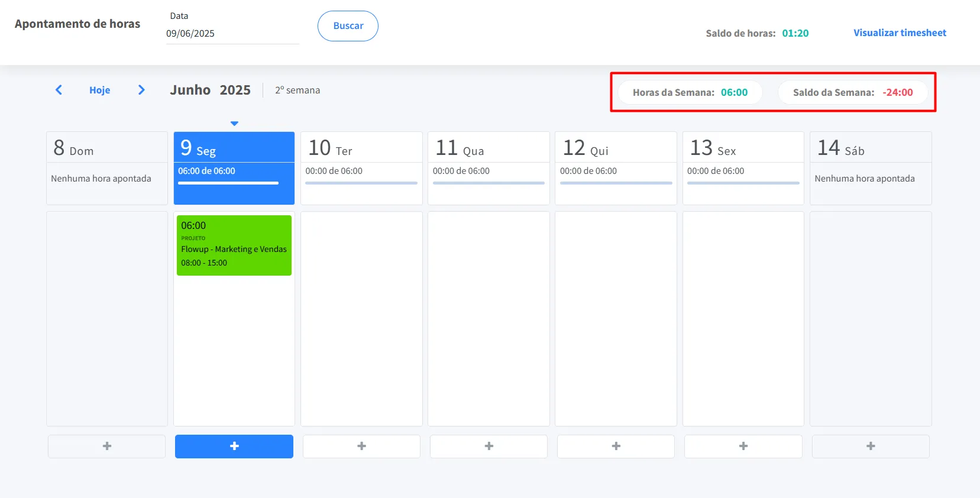
Task: Jump to today with Hoje
Action: coord(99,90)
